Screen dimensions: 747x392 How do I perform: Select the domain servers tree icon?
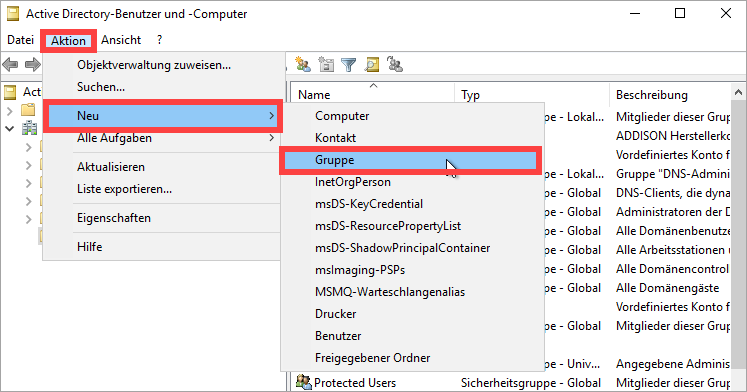30,128
